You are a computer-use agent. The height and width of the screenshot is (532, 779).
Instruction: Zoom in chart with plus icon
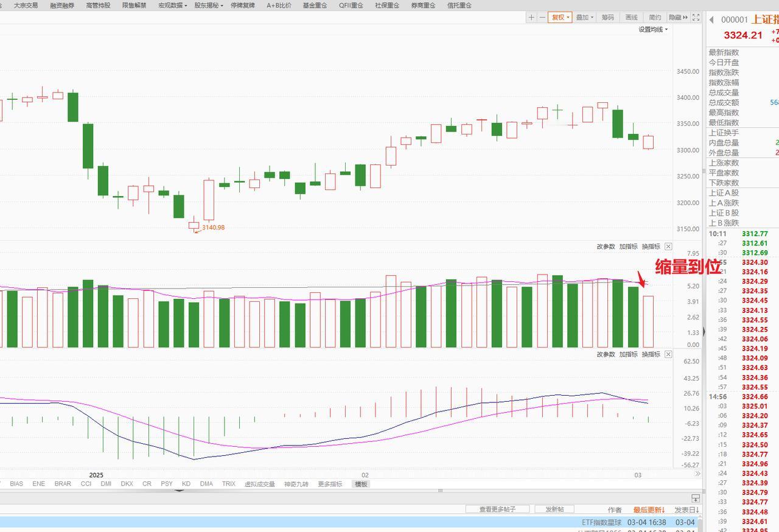point(531,18)
